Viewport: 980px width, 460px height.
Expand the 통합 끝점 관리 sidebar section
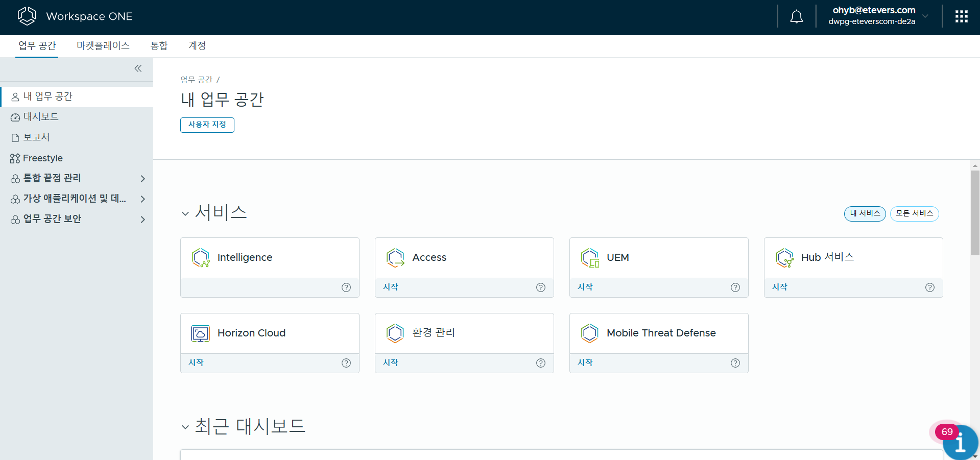point(142,178)
